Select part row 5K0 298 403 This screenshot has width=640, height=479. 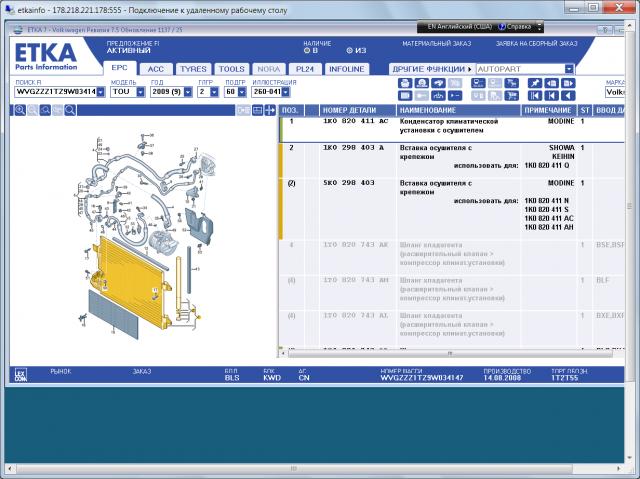click(452, 208)
